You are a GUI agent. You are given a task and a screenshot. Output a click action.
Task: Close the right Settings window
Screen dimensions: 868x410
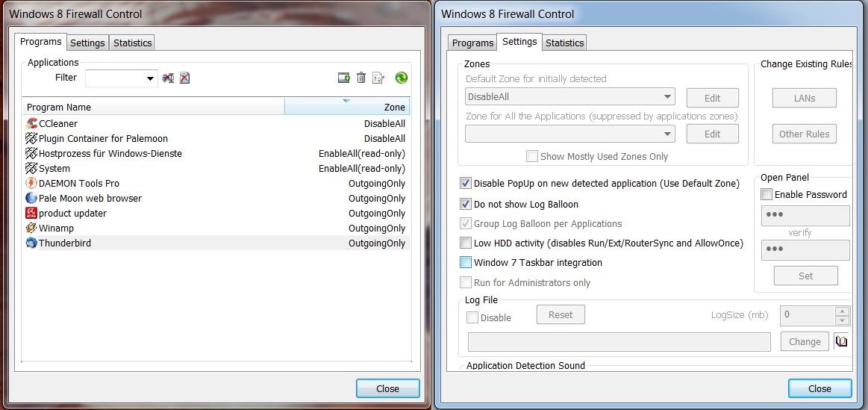[x=819, y=389]
